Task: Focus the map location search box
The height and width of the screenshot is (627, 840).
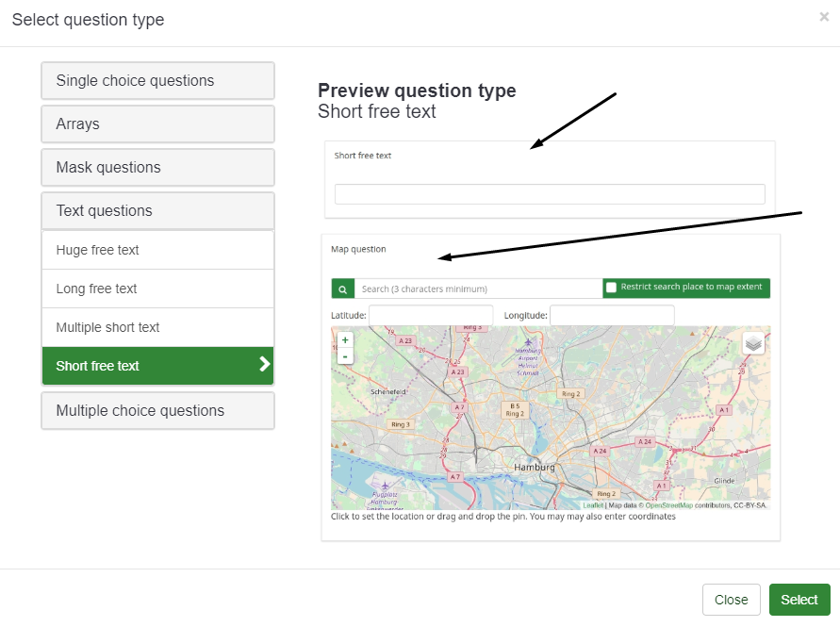Action: click(478, 289)
